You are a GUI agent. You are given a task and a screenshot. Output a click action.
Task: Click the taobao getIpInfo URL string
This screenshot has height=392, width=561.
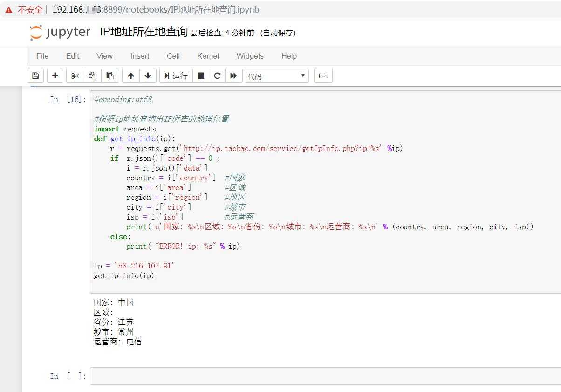pos(281,148)
